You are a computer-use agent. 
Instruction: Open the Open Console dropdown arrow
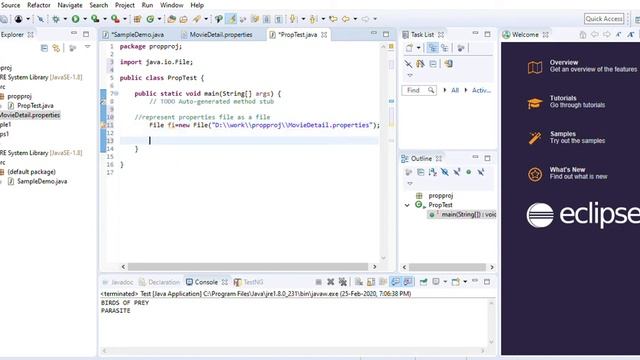pos(465,282)
